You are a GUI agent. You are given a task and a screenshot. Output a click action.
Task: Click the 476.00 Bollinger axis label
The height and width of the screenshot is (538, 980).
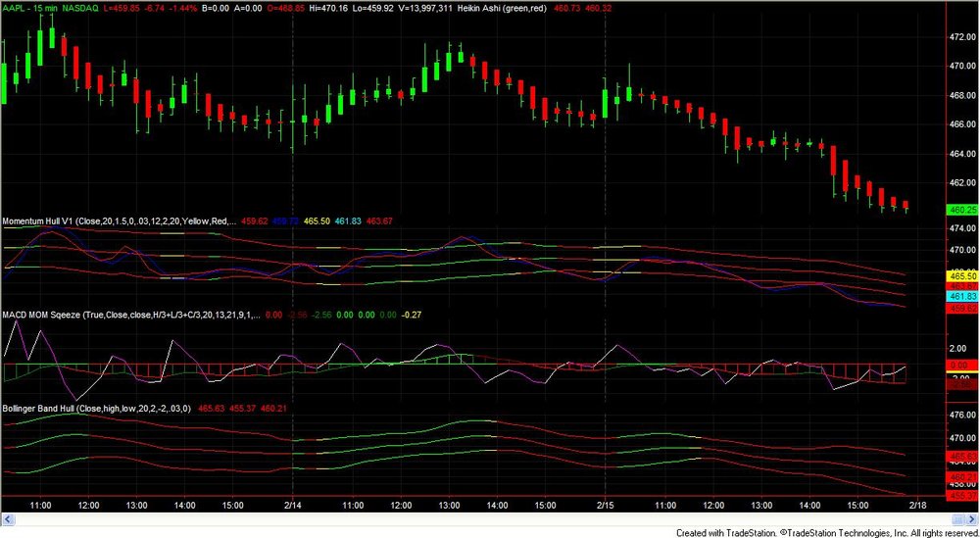pos(962,415)
